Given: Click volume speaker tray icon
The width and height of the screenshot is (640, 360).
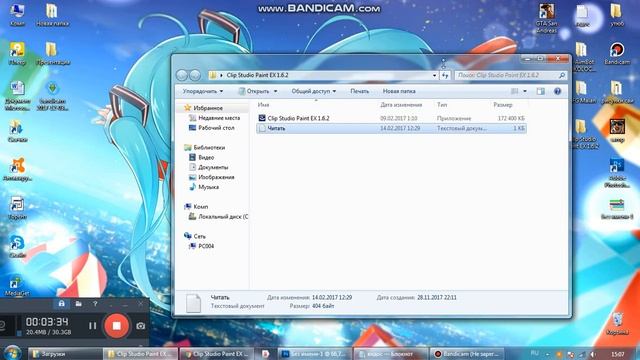Looking at the screenshot, I should click(x=593, y=354).
